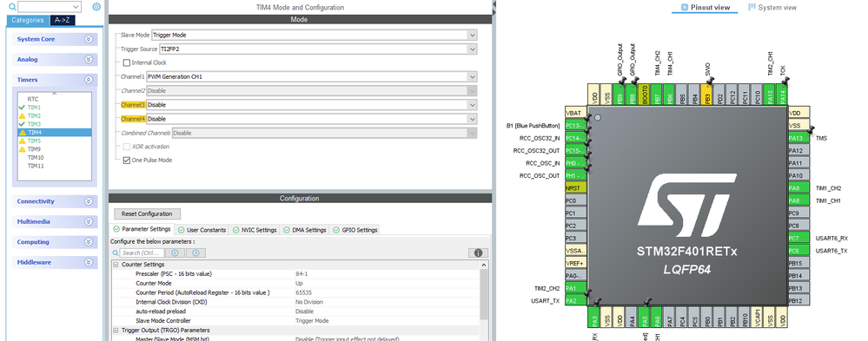This screenshot has width=868, height=341.
Task: Toggle the One Pulse Mode checkbox
Action: click(127, 161)
